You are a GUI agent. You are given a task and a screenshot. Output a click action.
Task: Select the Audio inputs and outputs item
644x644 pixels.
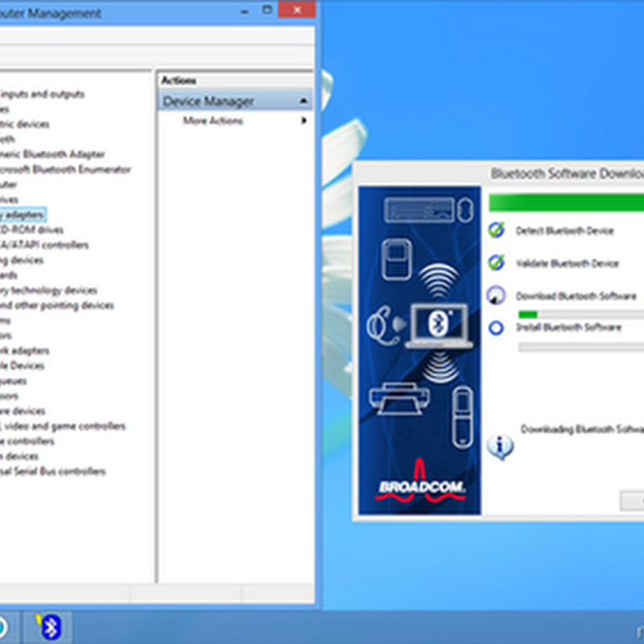(x=42, y=94)
